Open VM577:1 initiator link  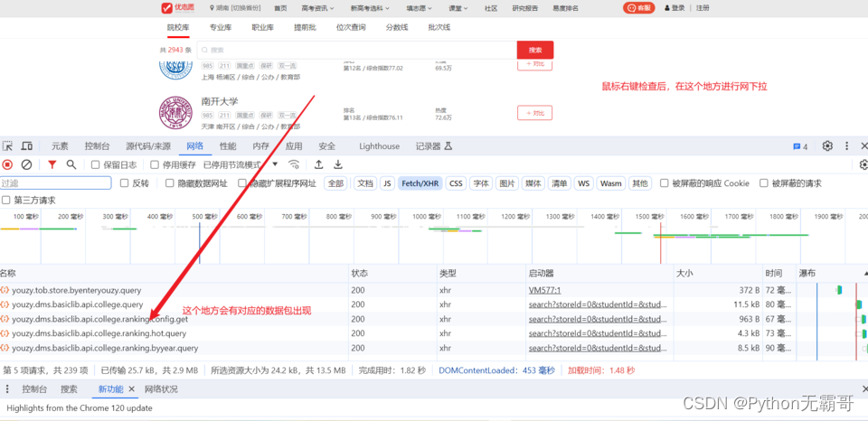pyautogui.click(x=544, y=290)
